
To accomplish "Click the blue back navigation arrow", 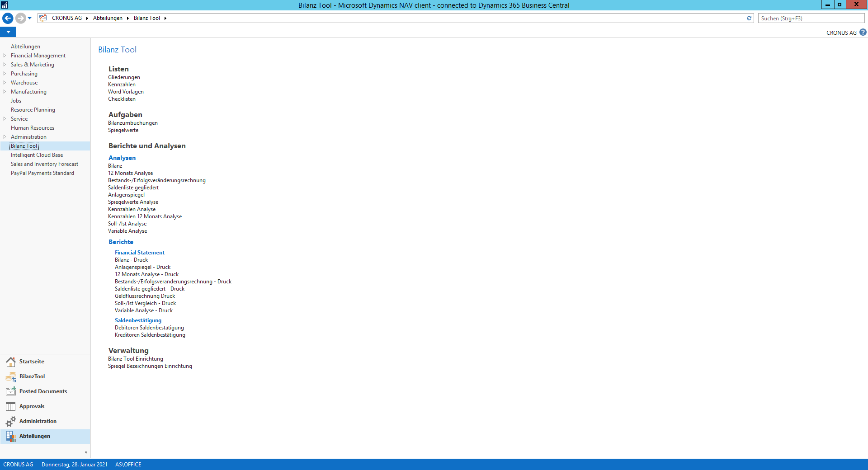I will pyautogui.click(x=8, y=18).
